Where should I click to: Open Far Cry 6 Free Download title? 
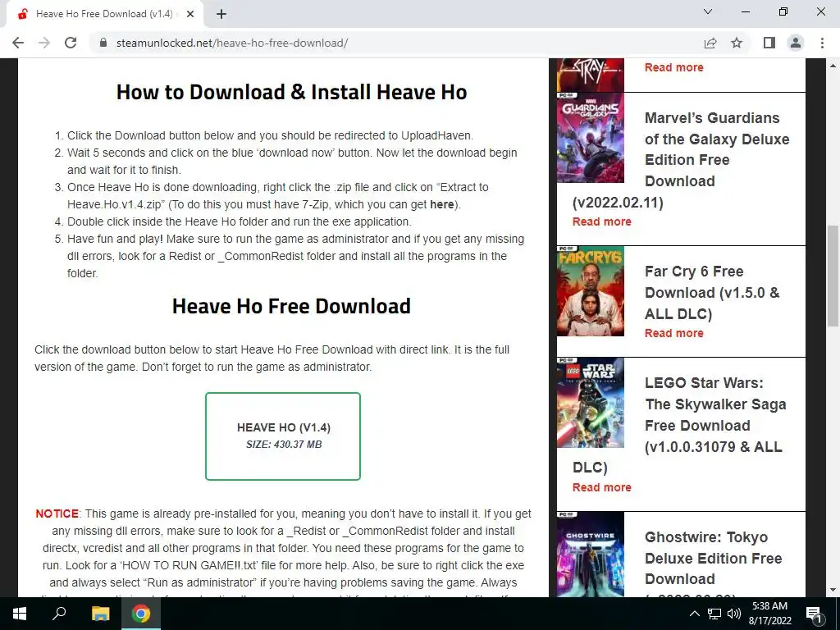click(712, 293)
